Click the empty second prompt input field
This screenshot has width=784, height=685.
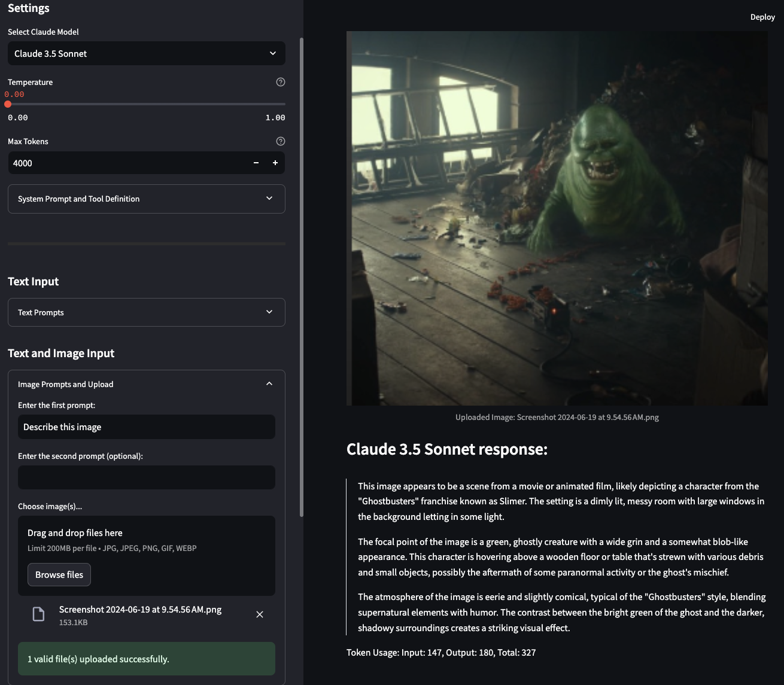tap(147, 477)
